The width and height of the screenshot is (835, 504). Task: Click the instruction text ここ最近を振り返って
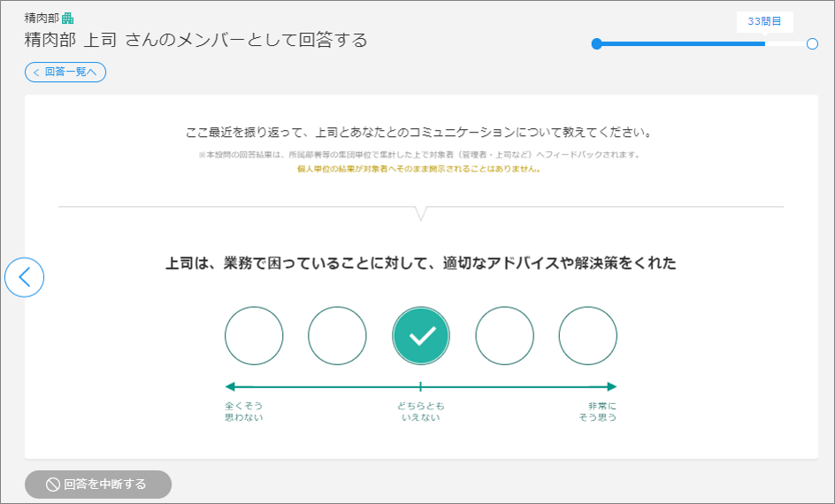(x=419, y=133)
